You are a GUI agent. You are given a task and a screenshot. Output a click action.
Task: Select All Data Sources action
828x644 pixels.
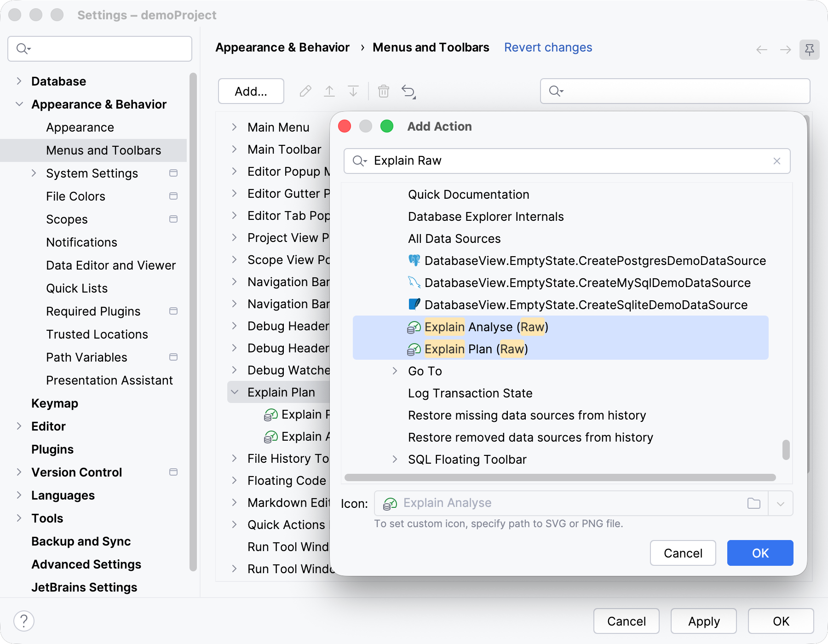click(x=454, y=239)
